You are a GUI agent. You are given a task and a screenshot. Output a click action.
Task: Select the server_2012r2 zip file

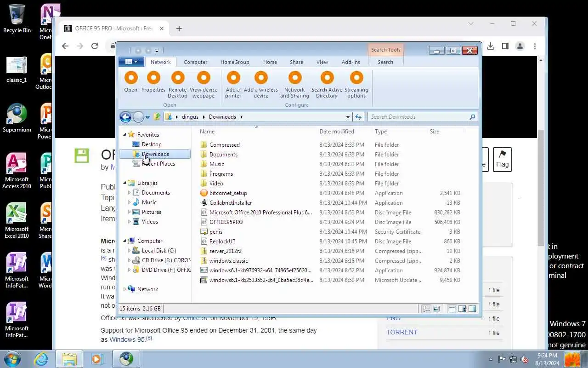(225, 251)
